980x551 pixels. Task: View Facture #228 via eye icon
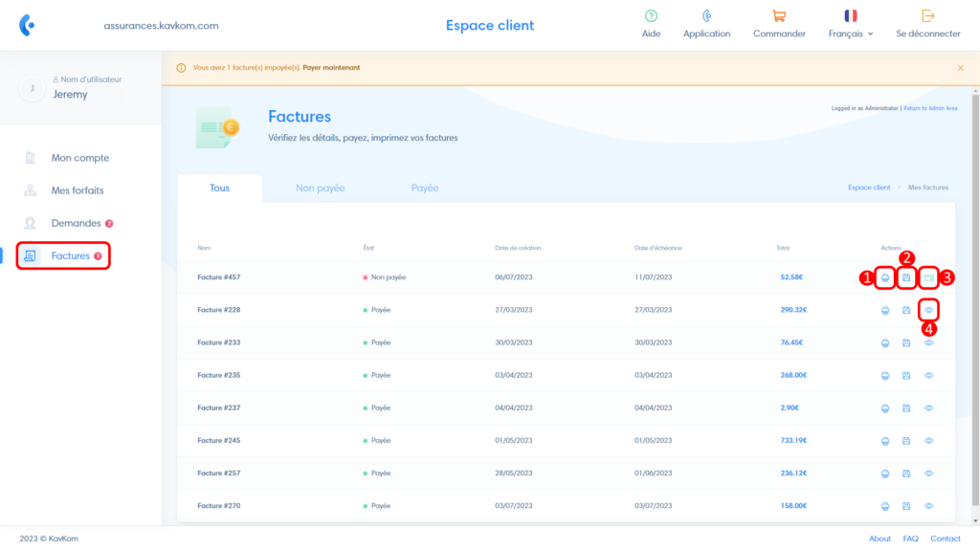point(928,310)
